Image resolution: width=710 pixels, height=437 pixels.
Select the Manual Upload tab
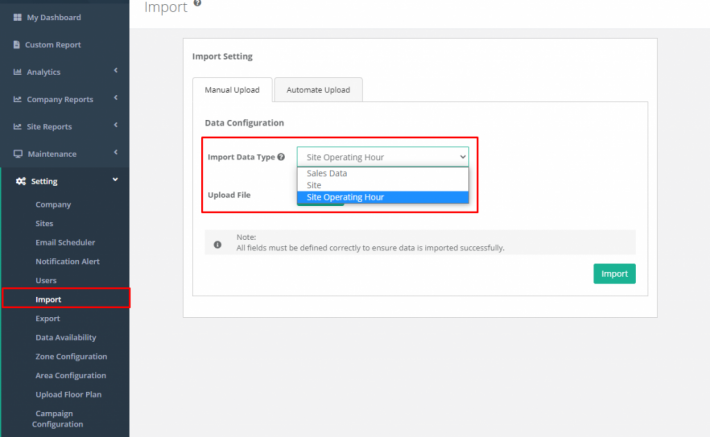point(232,90)
